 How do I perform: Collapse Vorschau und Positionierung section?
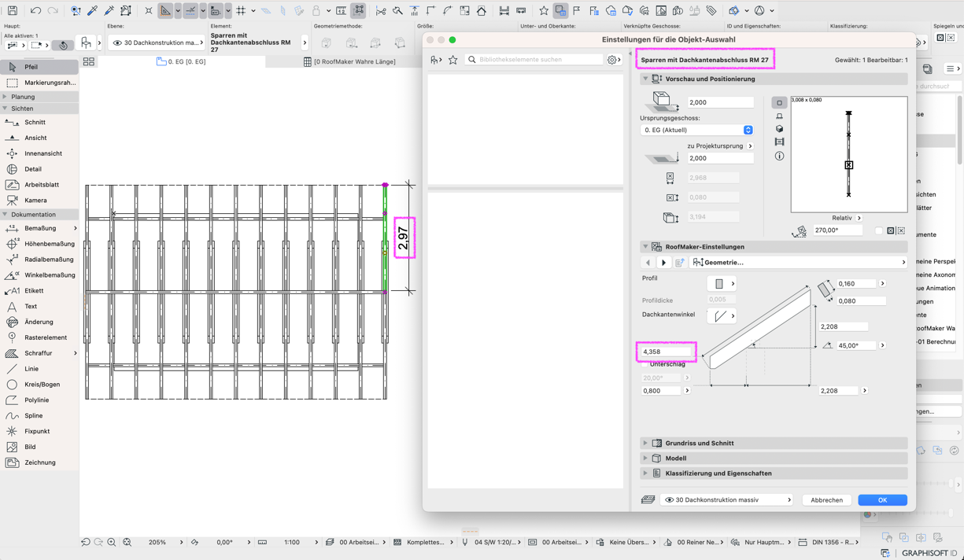point(645,79)
